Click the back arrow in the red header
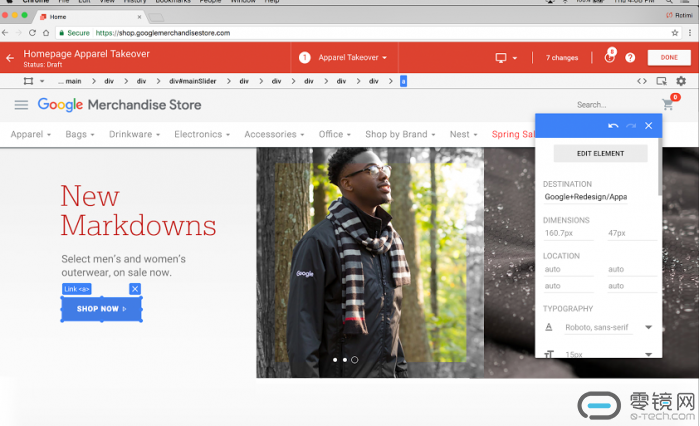 10,58
